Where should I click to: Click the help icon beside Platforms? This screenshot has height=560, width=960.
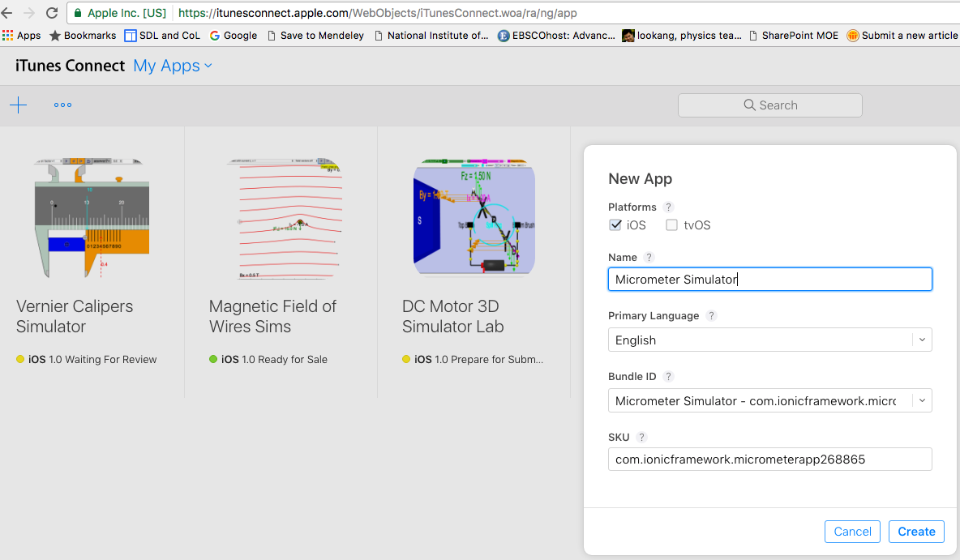pos(668,207)
